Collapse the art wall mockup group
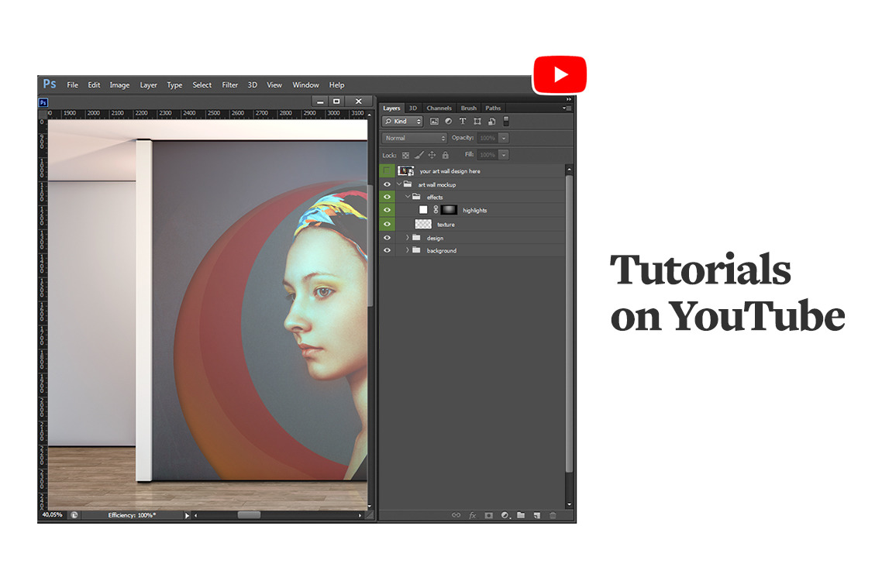 [399, 184]
